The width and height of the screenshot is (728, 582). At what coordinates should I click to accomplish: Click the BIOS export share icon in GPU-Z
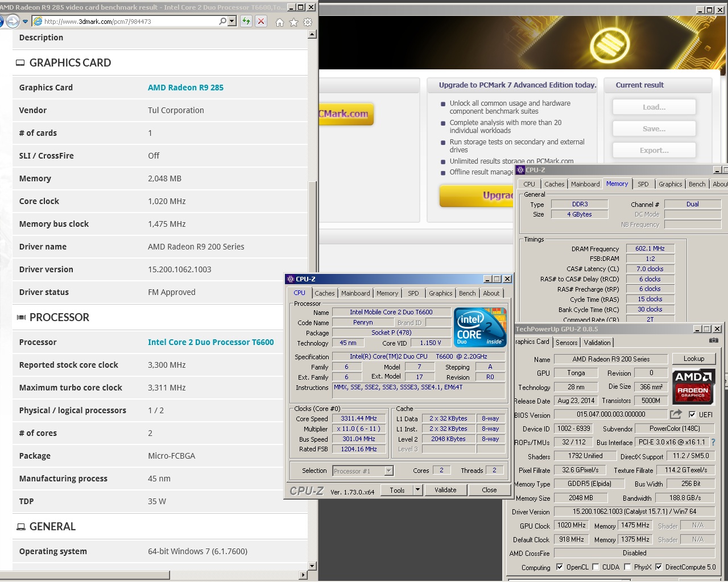pos(676,414)
